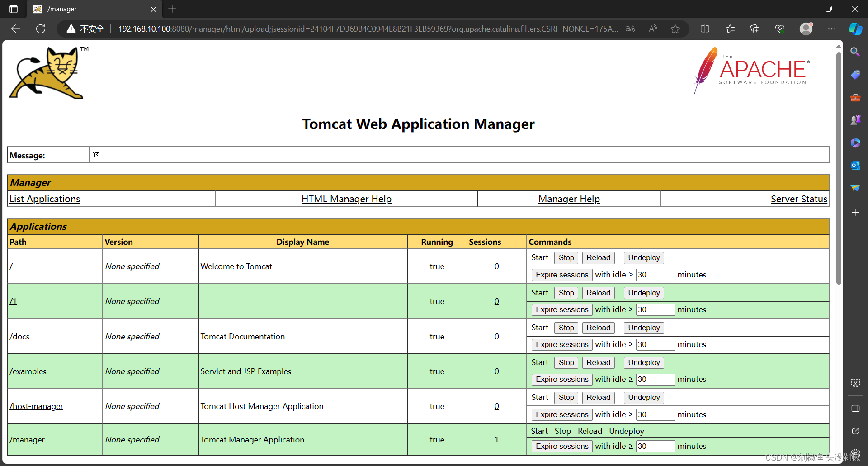Expire sessions for Tomcat Documentation
Image resolution: width=868 pixels, height=466 pixels.
[x=562, y=345]
